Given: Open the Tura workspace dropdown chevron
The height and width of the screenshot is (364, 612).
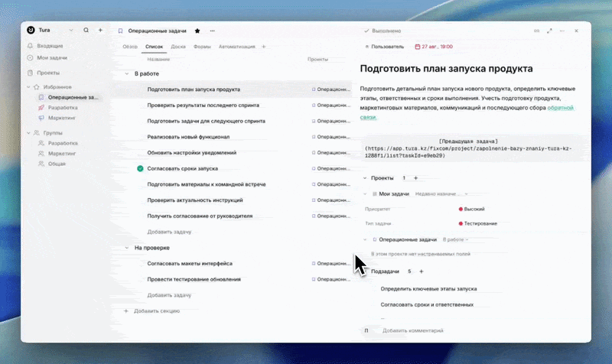Looking at the screenshot, I should pos(71,30).
